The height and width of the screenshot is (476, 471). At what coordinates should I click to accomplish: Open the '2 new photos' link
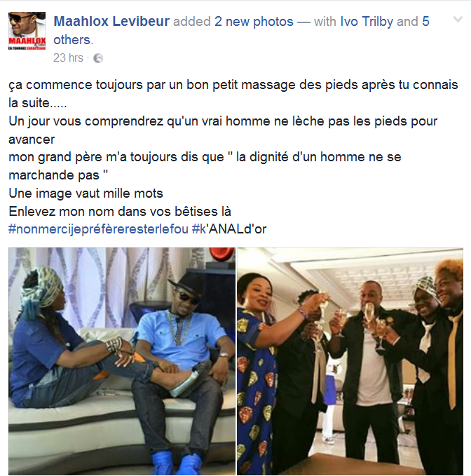tap(254, 22)
